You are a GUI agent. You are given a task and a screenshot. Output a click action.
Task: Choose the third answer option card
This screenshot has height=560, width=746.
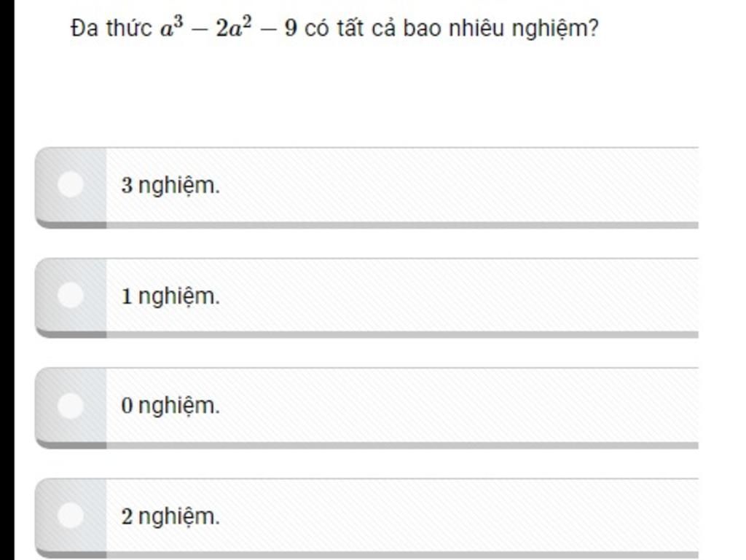pyautogui.click(x=367, y=408)
